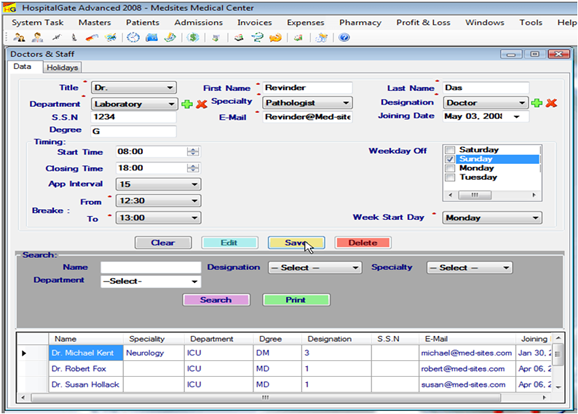Tick the Saturday weekday off checkbox
The width and height of the screenshot is (578, 414).
pyautogui.click(x=450, y=150)
